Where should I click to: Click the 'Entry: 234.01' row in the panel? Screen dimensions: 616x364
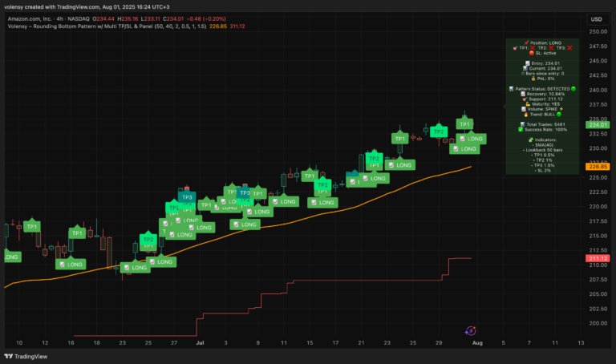pos(542,63)
